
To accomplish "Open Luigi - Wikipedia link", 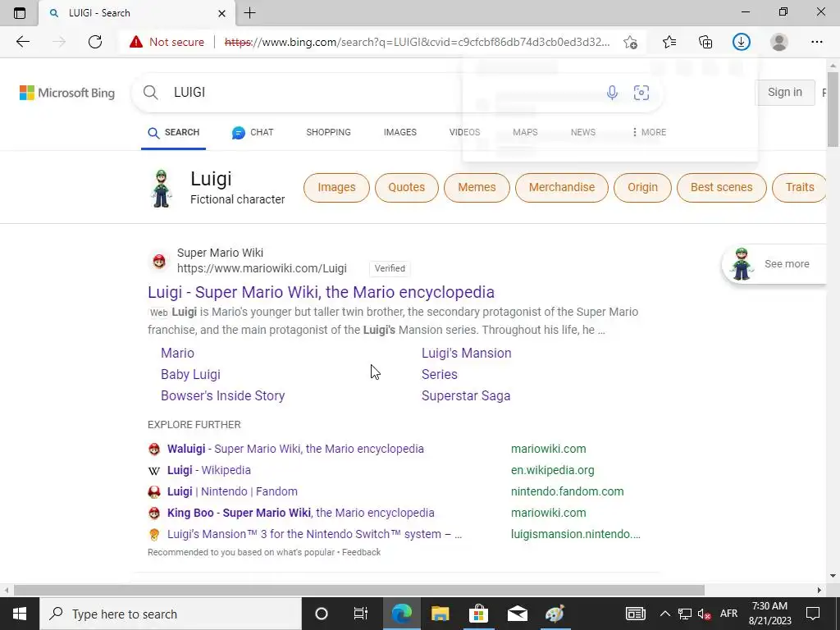I will [209, 470].
